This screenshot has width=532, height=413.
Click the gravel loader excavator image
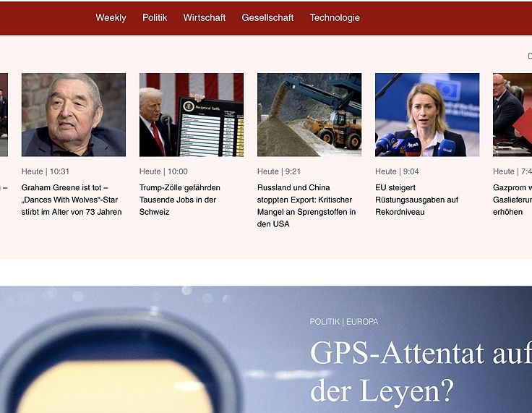pyautogui.click(x=309, y=115)
